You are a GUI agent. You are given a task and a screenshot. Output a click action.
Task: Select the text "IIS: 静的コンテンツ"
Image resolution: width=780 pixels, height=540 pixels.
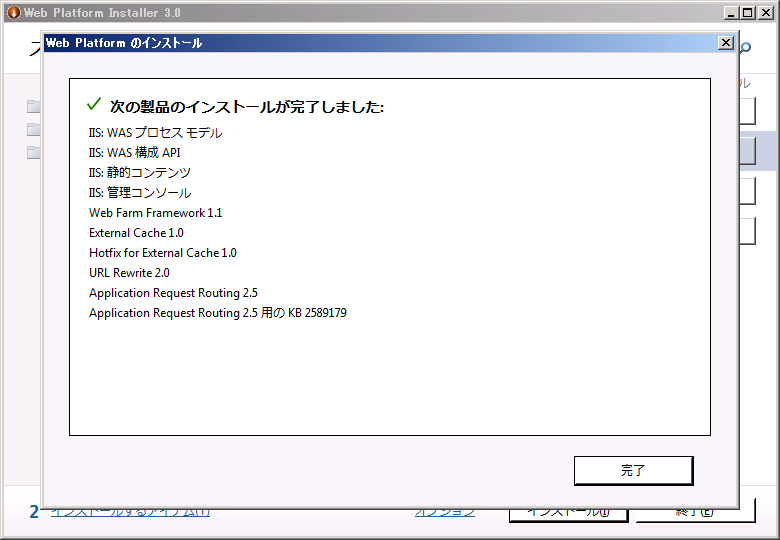point(139,173)
